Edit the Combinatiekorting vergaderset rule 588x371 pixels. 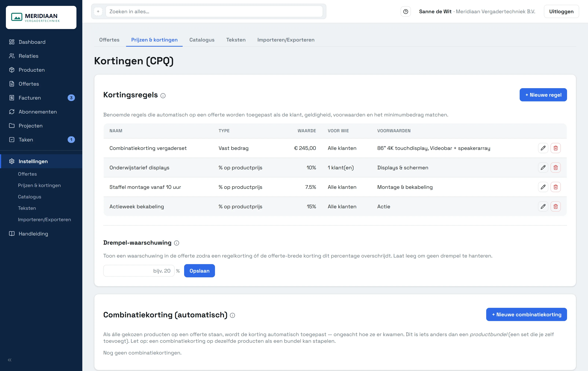click(x=543, y=148)
